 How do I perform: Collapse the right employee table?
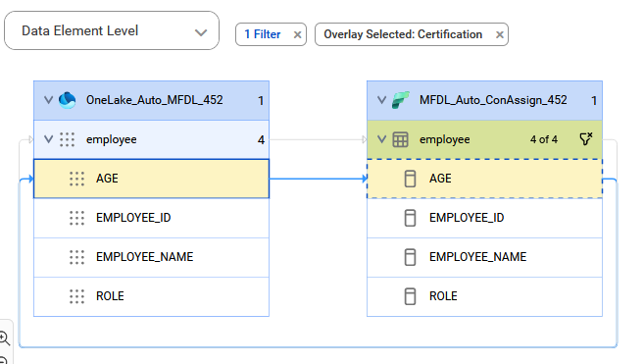[382, 139]
